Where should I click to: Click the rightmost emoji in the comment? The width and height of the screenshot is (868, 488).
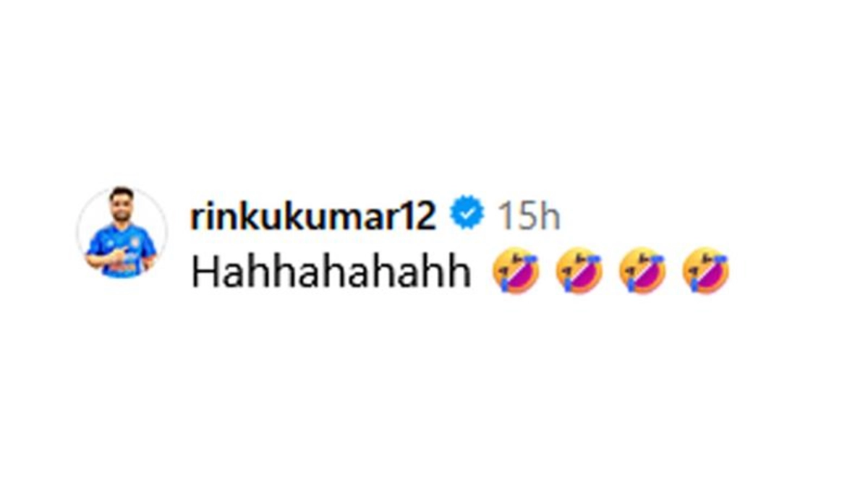[706, 271]
